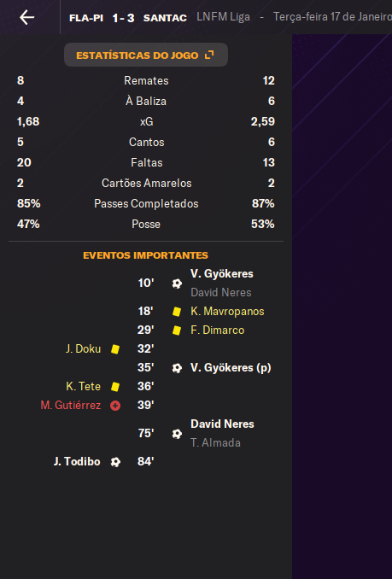Click the SANTAC team name
The image size is (392, 579).
(165, 18)
